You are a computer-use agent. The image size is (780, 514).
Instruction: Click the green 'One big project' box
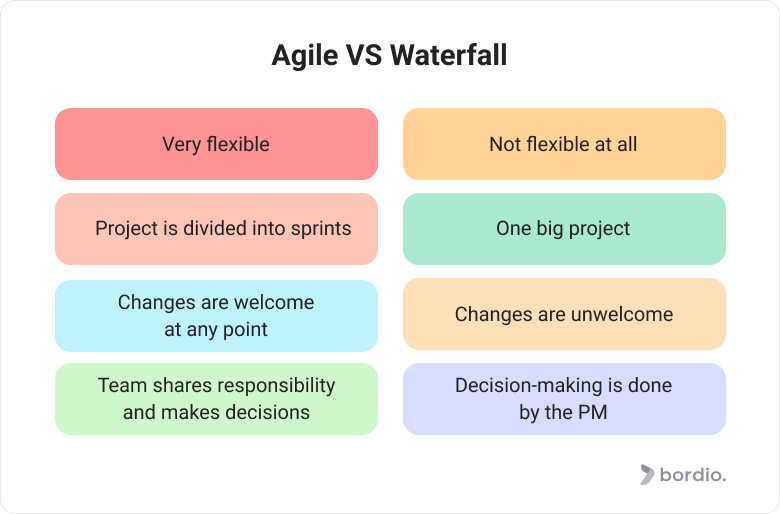tap(564, 229)
